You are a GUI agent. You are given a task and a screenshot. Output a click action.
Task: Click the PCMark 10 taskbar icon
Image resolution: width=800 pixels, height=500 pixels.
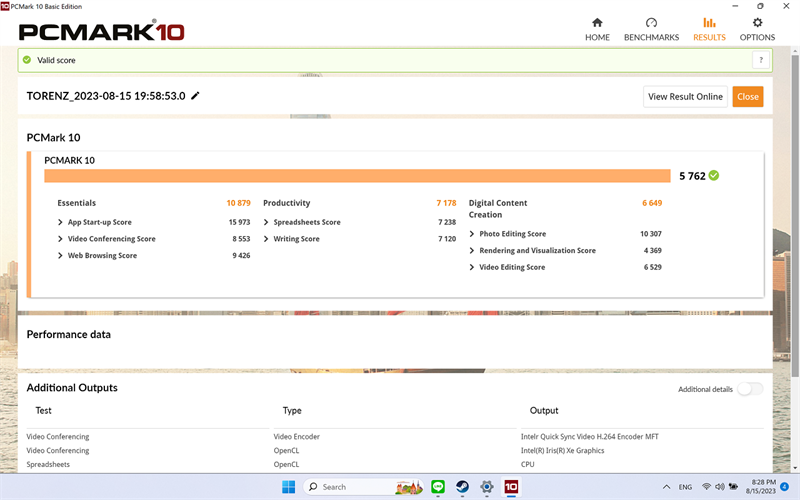click(511, 487)
